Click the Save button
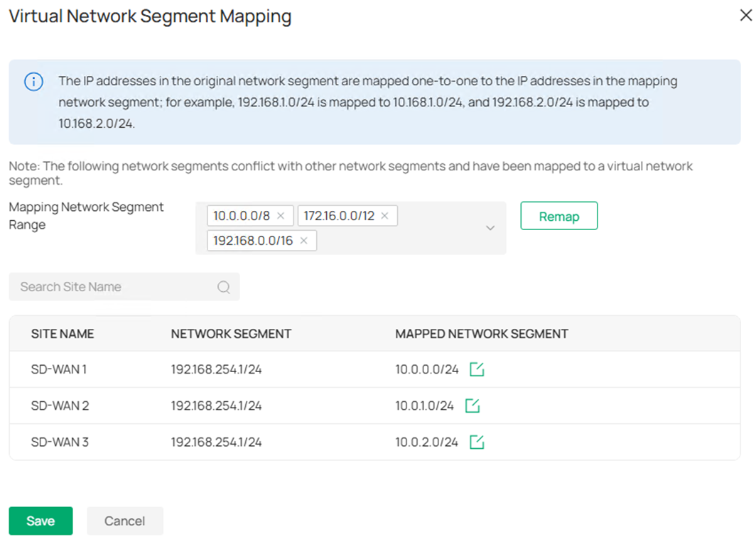Image resolution: width=756 pixels, height=544 pixels. pyautogui.click(x=40, y=521)
